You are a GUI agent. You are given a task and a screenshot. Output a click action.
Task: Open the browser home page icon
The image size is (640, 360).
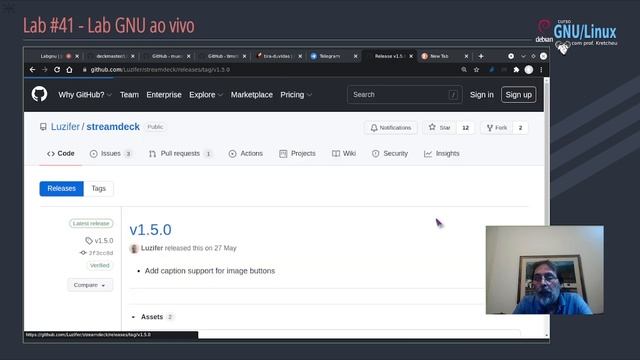click(x=69, y=70)
